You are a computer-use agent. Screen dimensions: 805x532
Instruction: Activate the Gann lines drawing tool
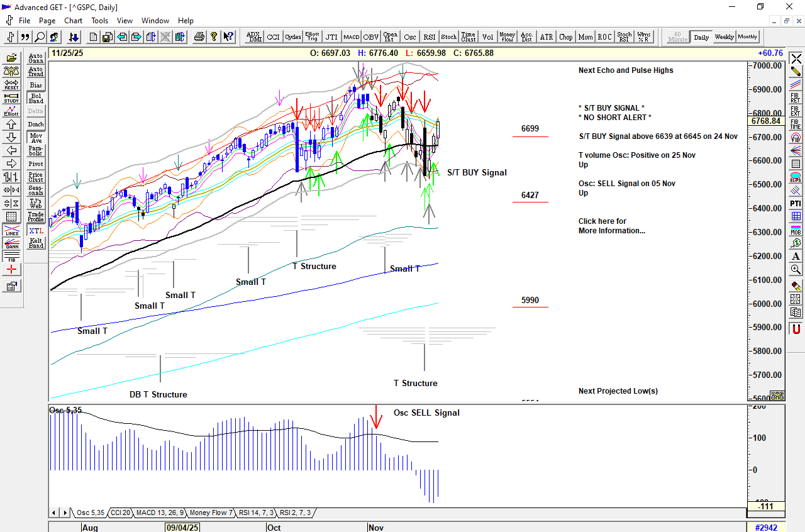coord(11,243)
